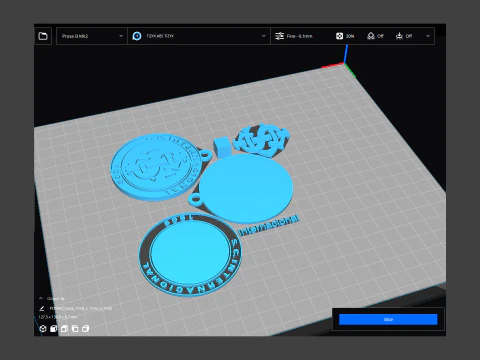Select the Internacional text strip model
480x360 pixels.
click(269, 226)
